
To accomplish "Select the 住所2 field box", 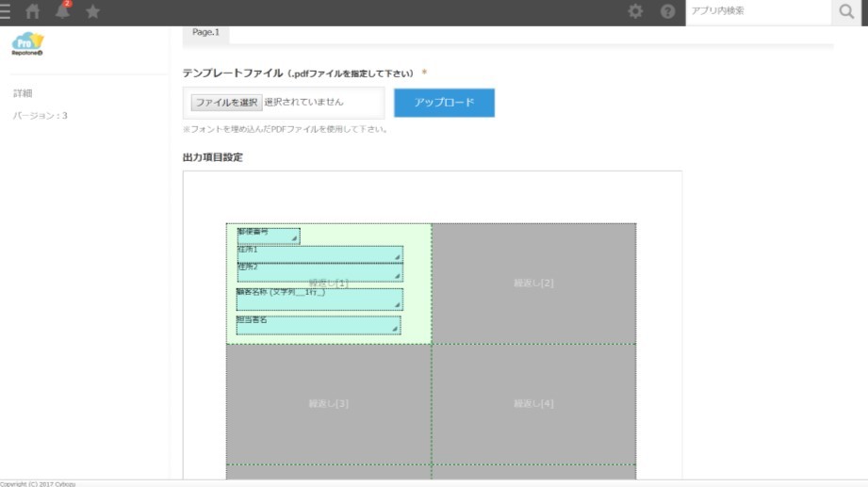I will point(320,272).
